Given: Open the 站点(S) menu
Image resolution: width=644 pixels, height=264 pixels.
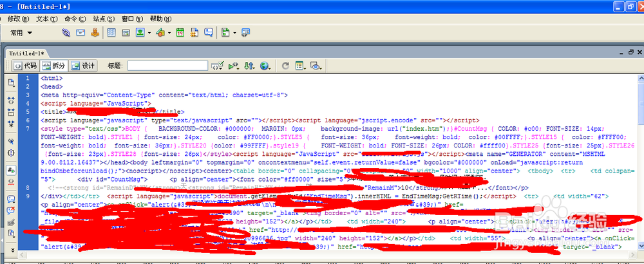Looking at the screenshot, I should [104, 19].
